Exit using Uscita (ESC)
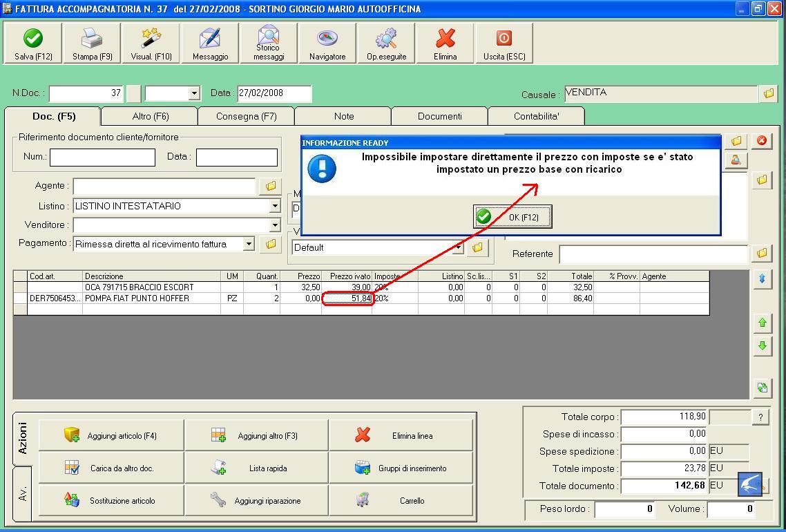The height and width of the screenshot is (532, 786). [504, 43]
